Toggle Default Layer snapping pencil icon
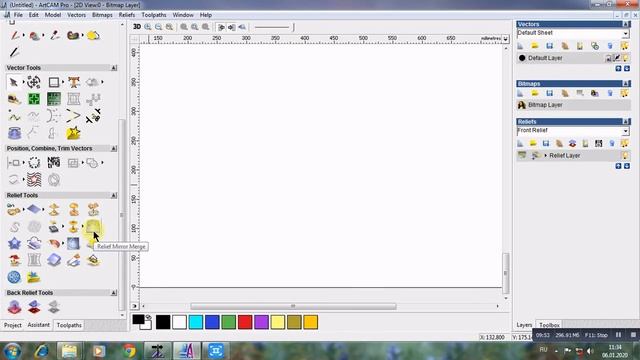This screenshot has height=360, width=640. [x=617, y=58]
